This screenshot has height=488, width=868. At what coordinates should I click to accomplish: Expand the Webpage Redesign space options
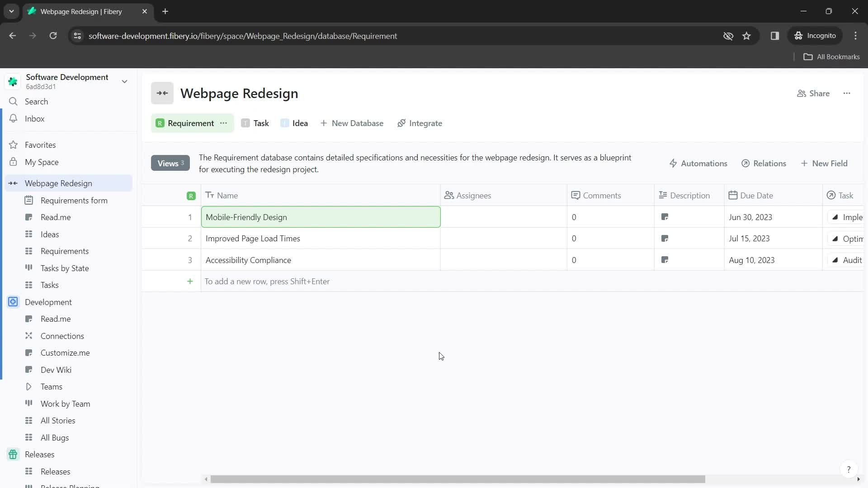(x=13, y=183)
